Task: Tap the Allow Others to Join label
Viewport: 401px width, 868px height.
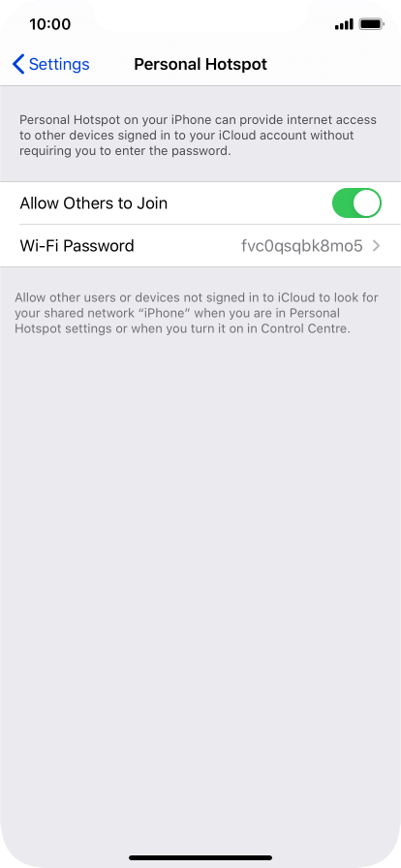Action: coord(94,203)
